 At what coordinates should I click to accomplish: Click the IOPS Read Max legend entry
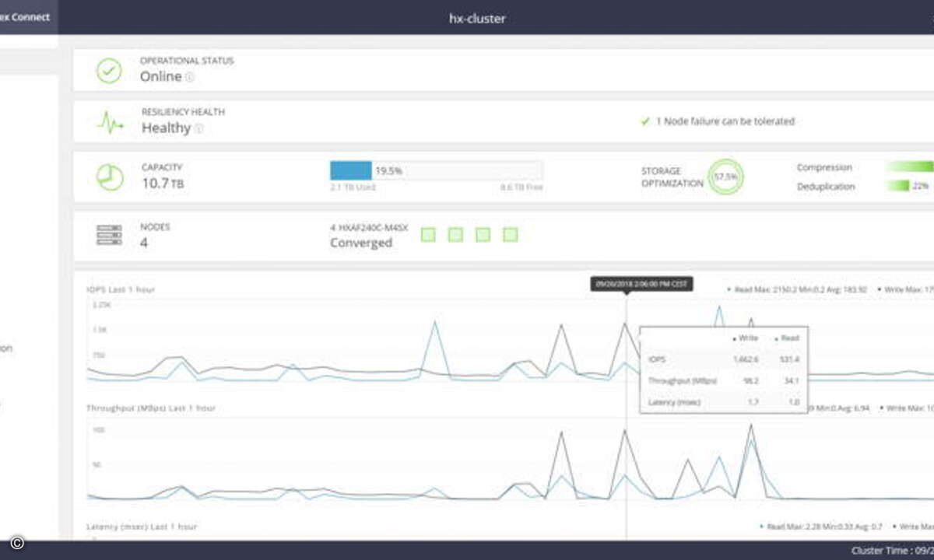798,289
